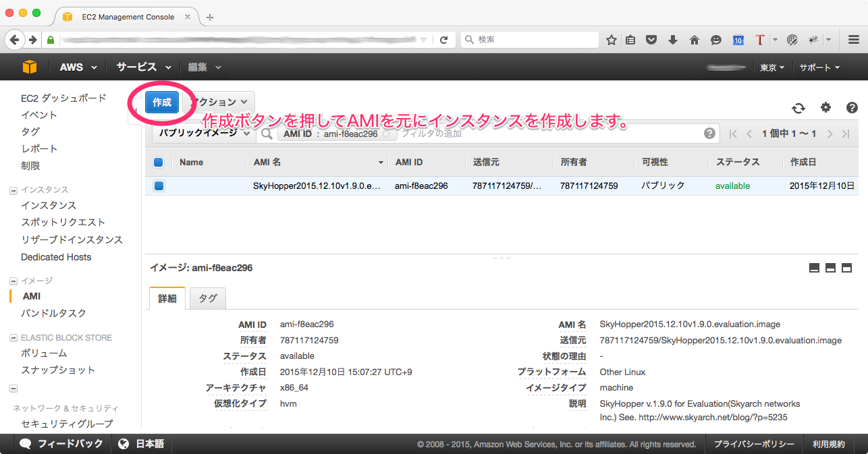This screenshot has width=868, height=454.
Task: Maximize the details pane layout icon
Action: (x=846, y=268)
